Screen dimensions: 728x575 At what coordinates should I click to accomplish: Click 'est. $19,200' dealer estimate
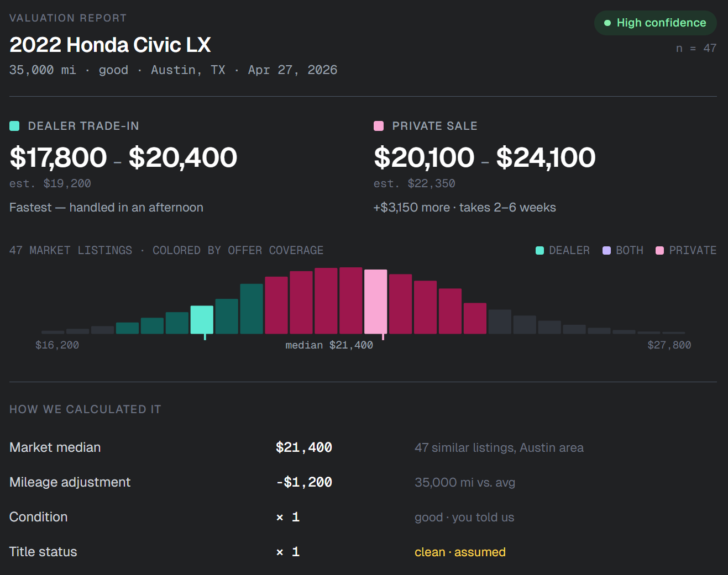pyautogui.click(x=50, y=183)
